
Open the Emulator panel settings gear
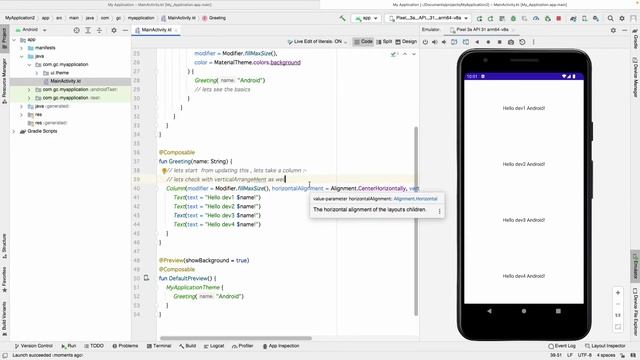613,30
